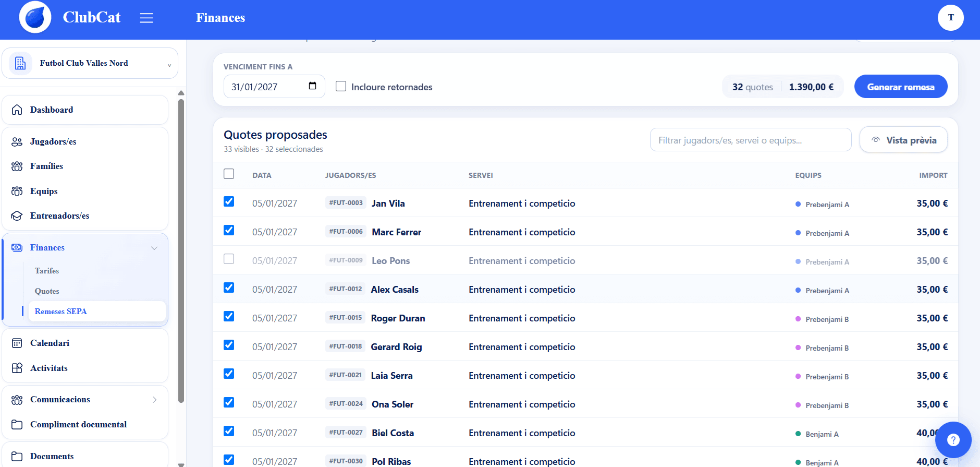Sort by the IMPORT column header

933,175
